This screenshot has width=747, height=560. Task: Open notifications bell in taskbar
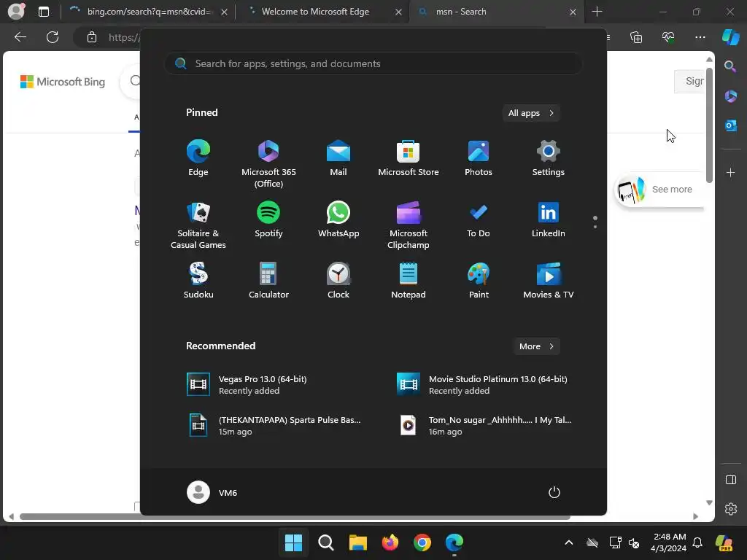(x=697, y=542)
